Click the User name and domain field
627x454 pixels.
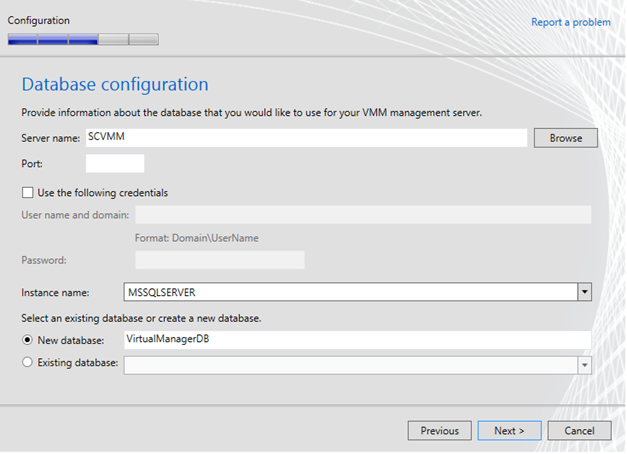click(x=363, y=215)
